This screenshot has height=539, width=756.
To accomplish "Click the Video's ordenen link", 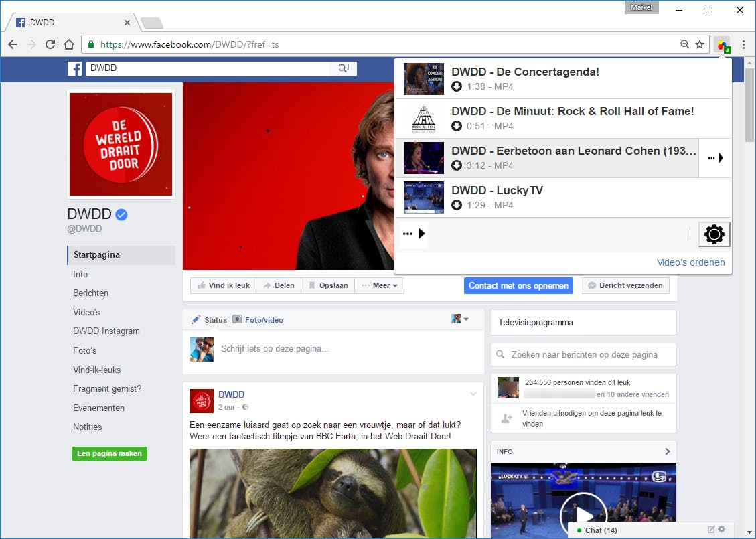I will point(690,262).
